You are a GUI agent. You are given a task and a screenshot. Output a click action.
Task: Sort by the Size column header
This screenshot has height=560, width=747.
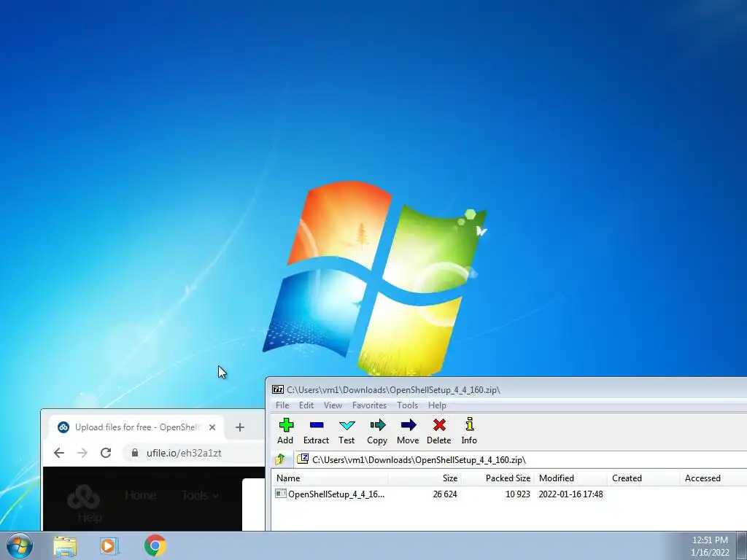[425, 478]
